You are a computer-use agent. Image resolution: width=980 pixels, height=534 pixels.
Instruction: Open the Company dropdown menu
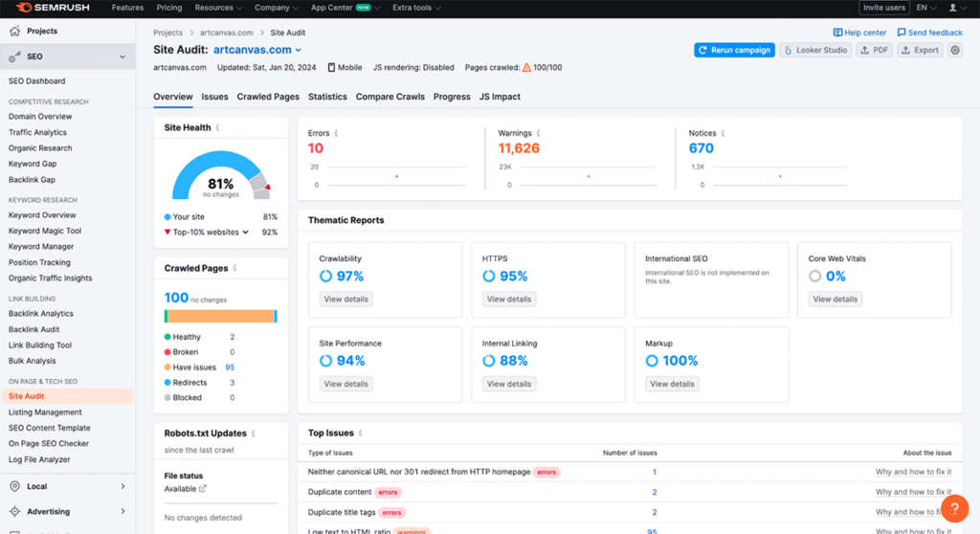pos(277,8)
